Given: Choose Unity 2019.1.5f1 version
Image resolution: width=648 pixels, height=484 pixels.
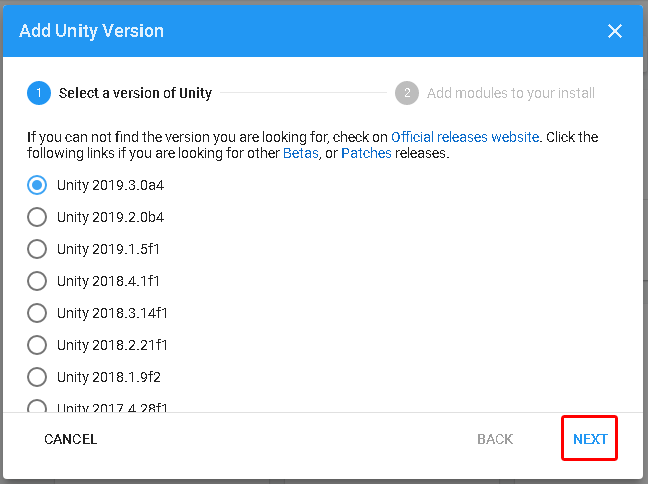Looking at the screenshot, I should tap(37, 249).
